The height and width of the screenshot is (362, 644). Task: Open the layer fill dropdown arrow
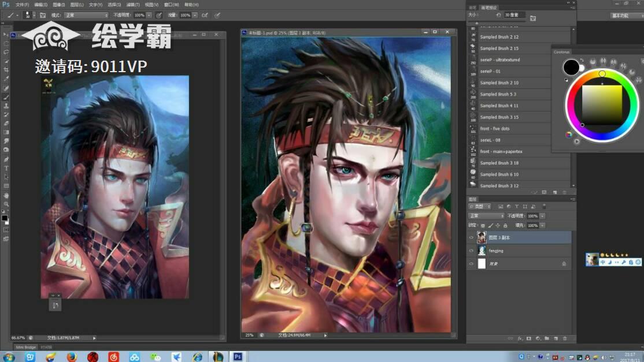[x=543, y=226]
